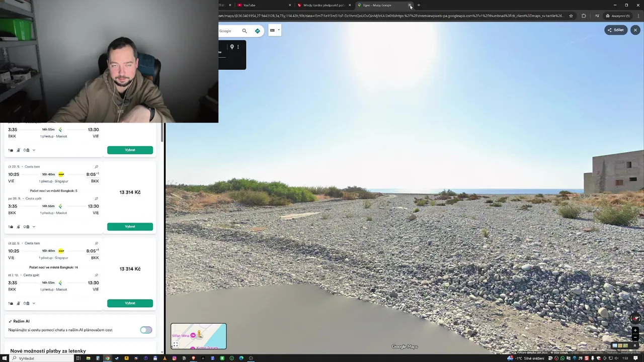Click the browser address bar URL
Screen dimensions: 644x362
pos(391,16)
